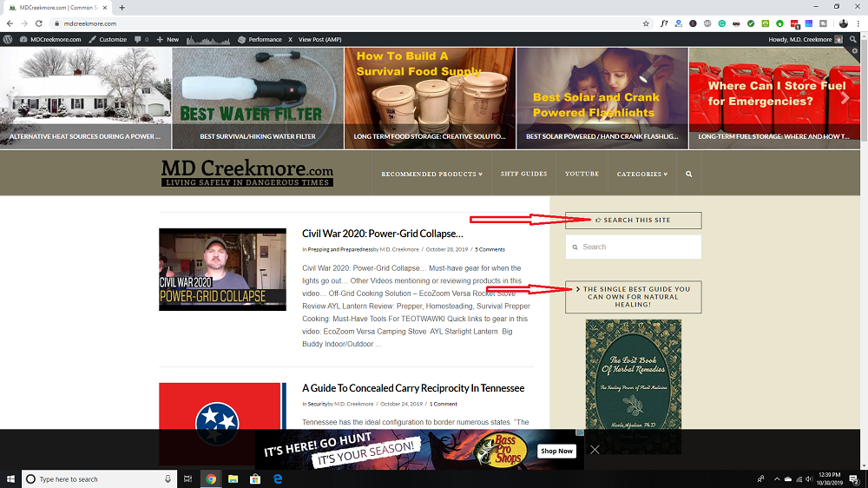Click Howdy, M.D. Creekmore account menu
This screenshot has width=868, height=488.
tap(806, 39)
